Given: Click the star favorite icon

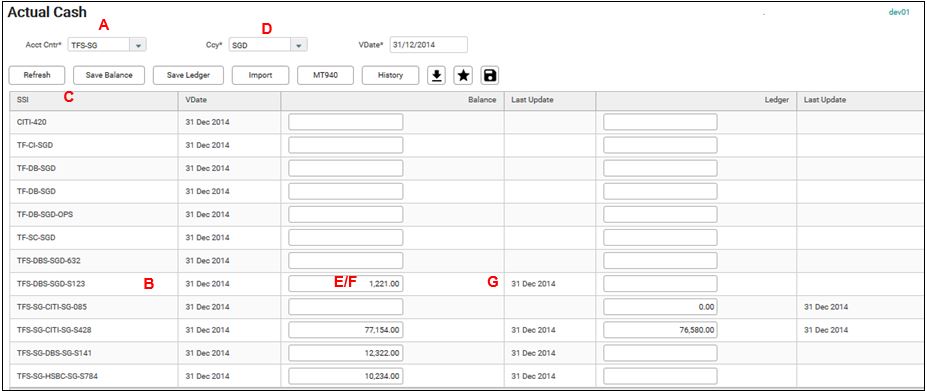Looking at the screenshot, I should pos(463,75).
